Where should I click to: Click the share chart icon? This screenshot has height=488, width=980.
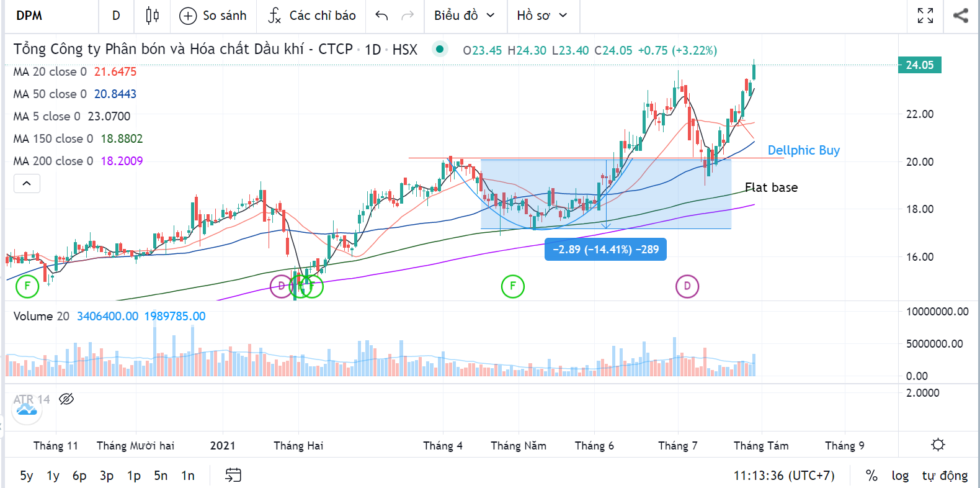[961, 16]
